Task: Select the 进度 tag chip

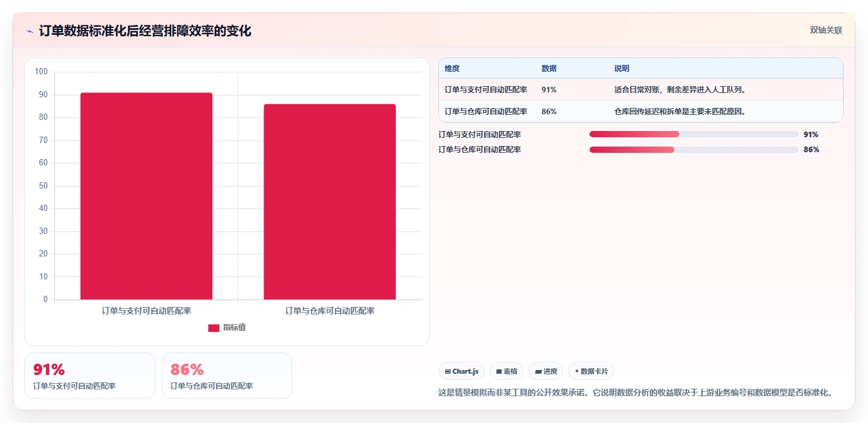Action: (546, 371)
